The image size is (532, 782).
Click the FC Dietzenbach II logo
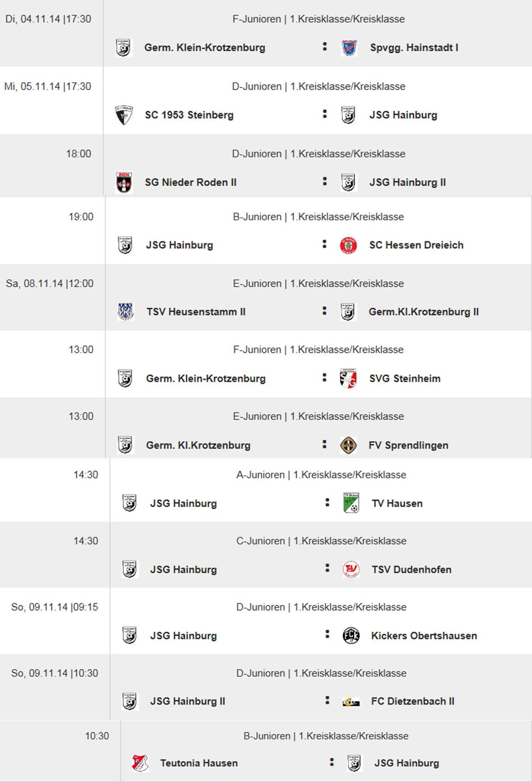click(351, 702)
